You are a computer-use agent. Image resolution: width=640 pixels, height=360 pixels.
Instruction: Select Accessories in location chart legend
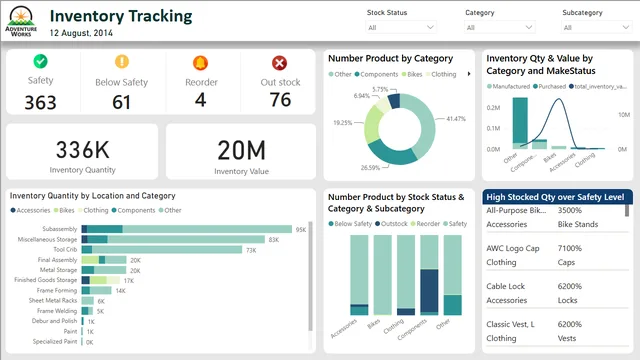(x=30, y=210)
